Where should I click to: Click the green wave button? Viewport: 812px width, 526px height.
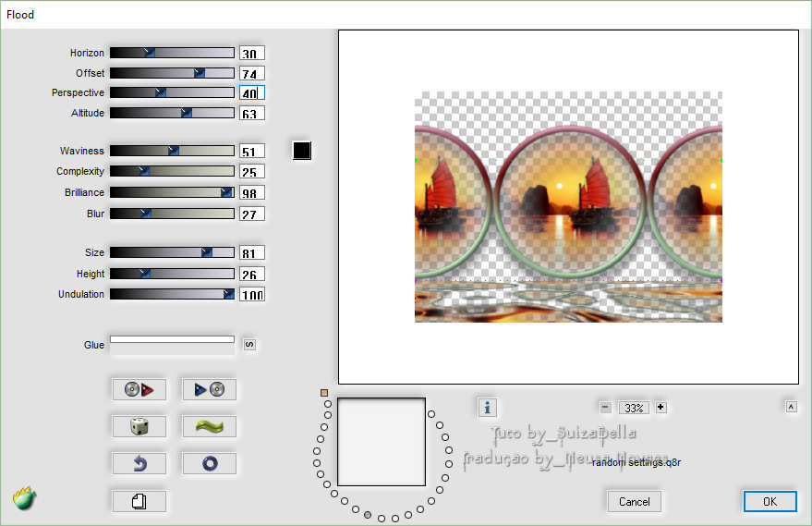[x=209, y=426]
